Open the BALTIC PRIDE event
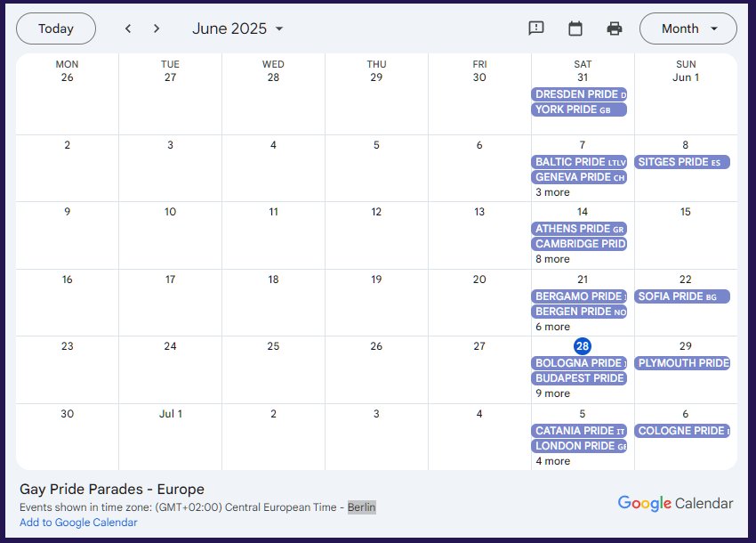Image resolution: width=756 pixels, height=543 pixels. point(579,162)
